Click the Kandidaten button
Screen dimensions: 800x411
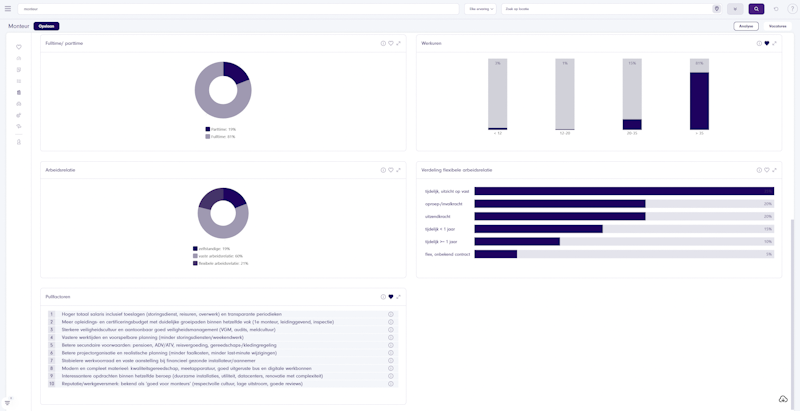pyautogui.click(x=778, y=26)
